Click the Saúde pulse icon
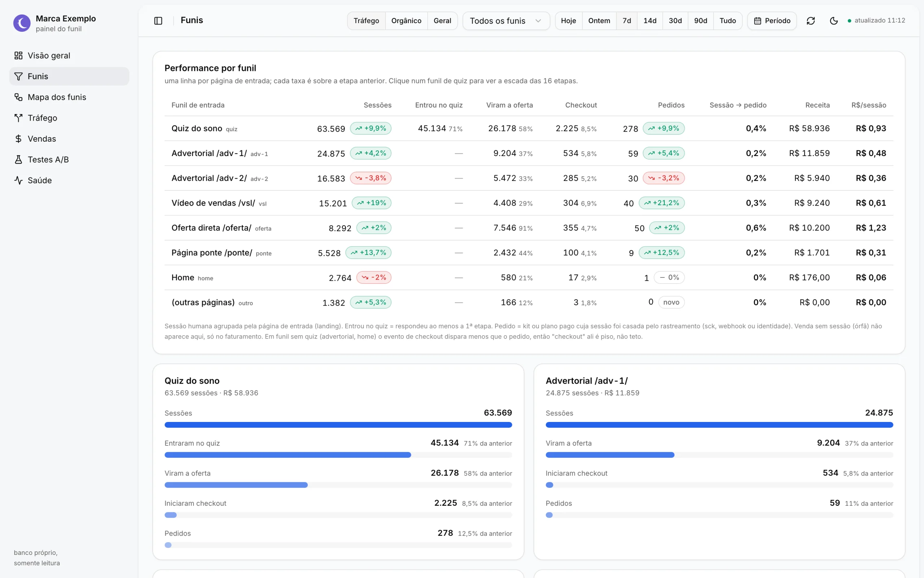The height and width of the screenshot is (578, 924). (x=18, y=180)
